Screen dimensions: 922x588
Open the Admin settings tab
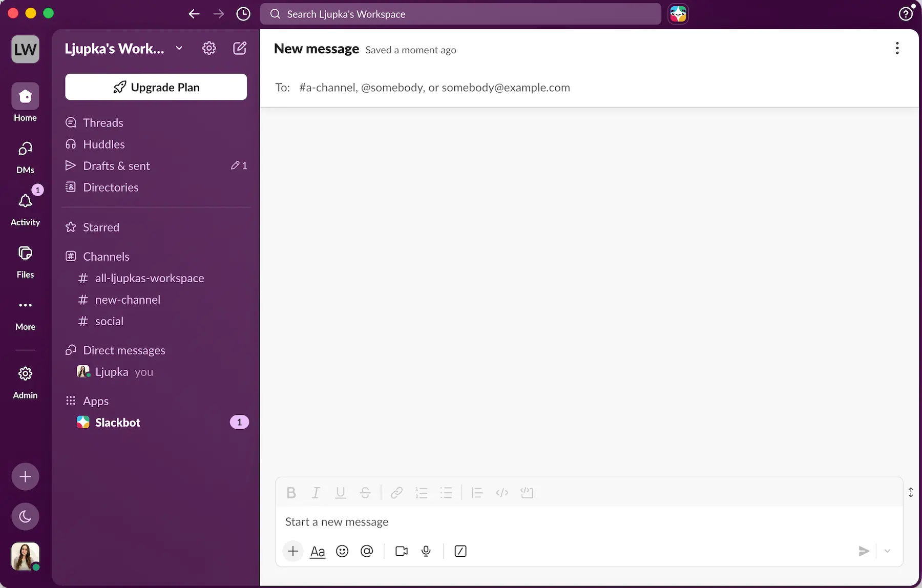tap(25, 382)
